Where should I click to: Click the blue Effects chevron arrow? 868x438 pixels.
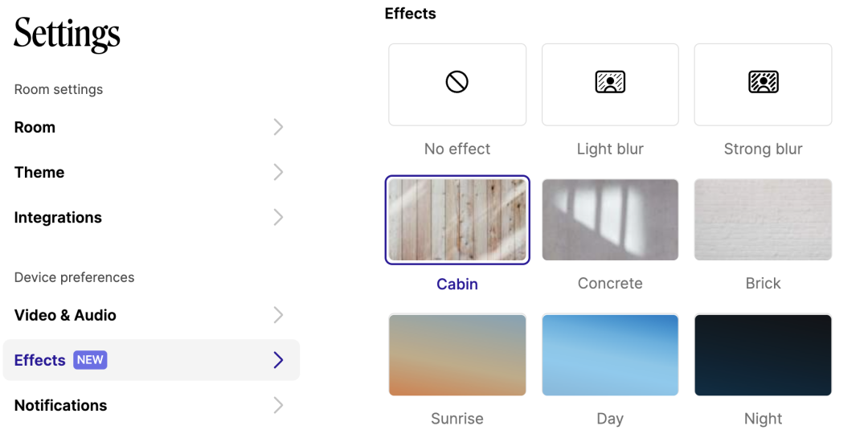278,360
